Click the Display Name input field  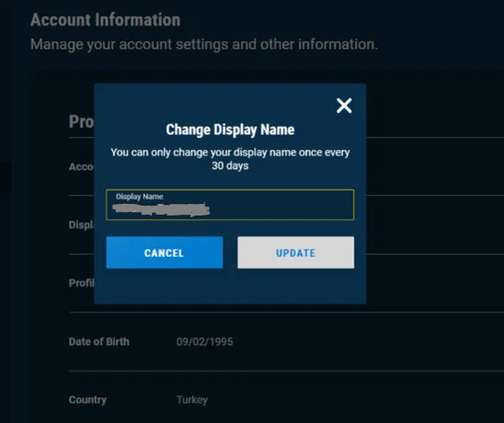(231, 205)
